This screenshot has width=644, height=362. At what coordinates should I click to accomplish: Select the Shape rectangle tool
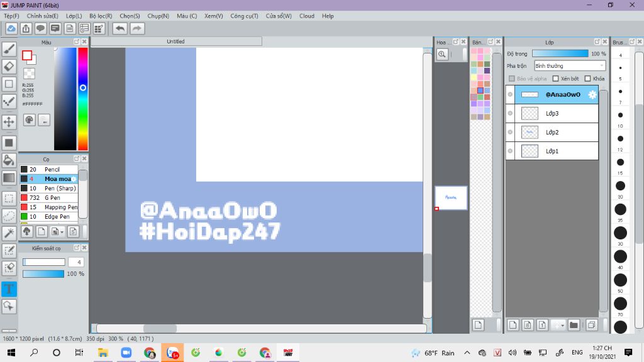coord(9,84)
